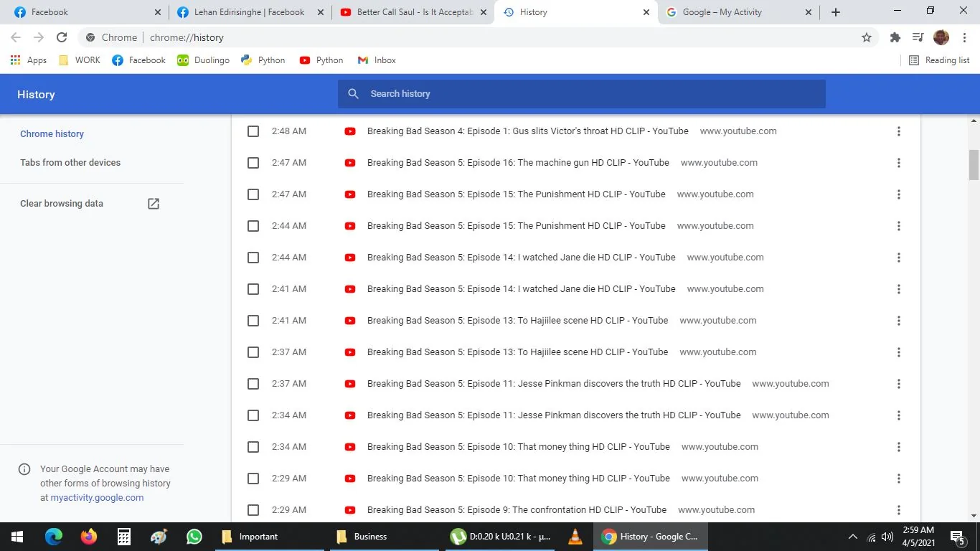This screenshot has width=980, height=551.
Task: Open the Python bookmark with the YouTube icon
Action: point(321,60)
